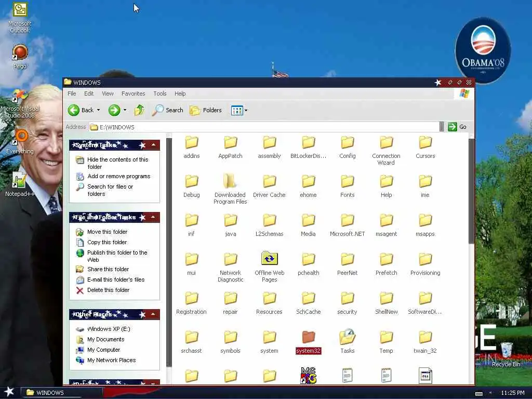Select the Media folder
This screenshot has width=532, height=399.
click(x=308, y=225)
